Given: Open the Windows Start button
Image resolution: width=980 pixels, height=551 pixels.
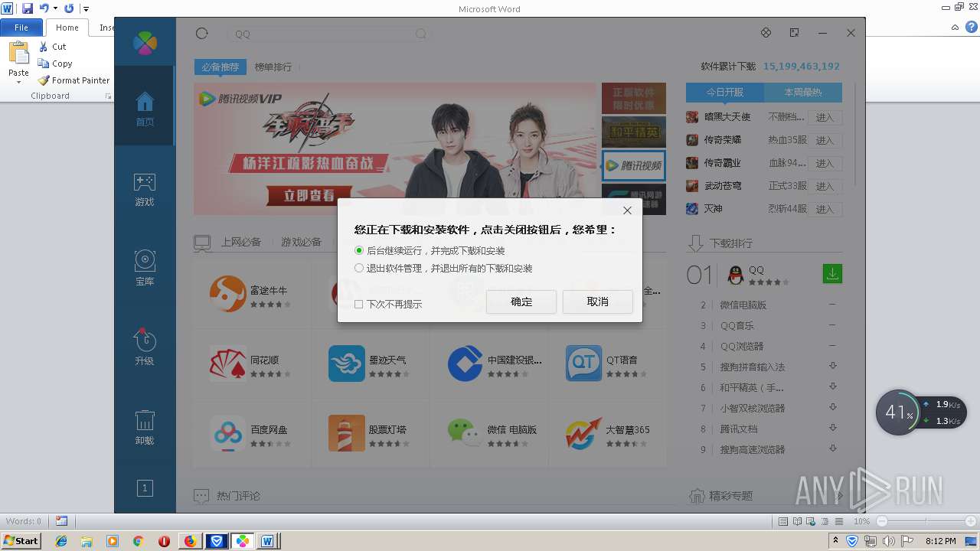Looking at the screenshot, I should tap(21, 541).
